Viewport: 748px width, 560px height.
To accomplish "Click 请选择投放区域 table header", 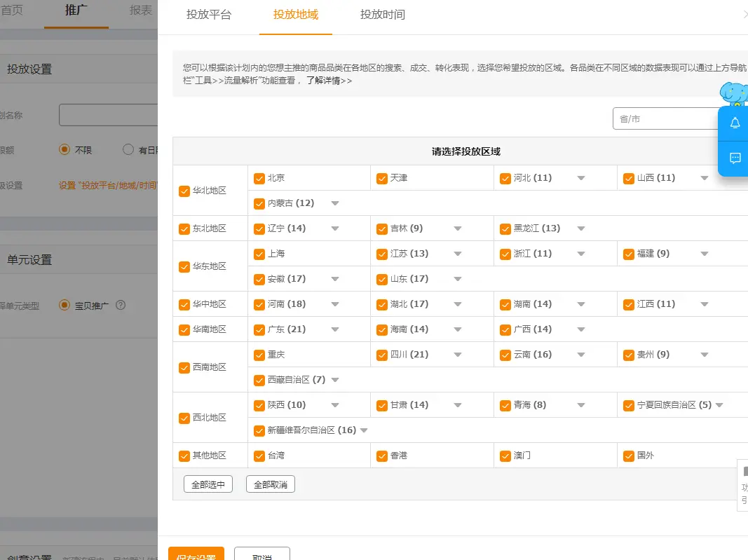I will pos(465,151).
